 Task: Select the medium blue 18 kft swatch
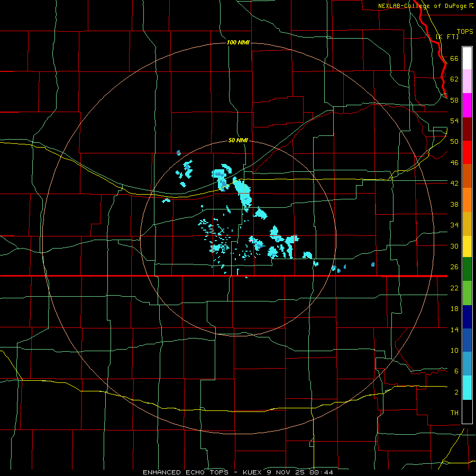tap(467, 340)
